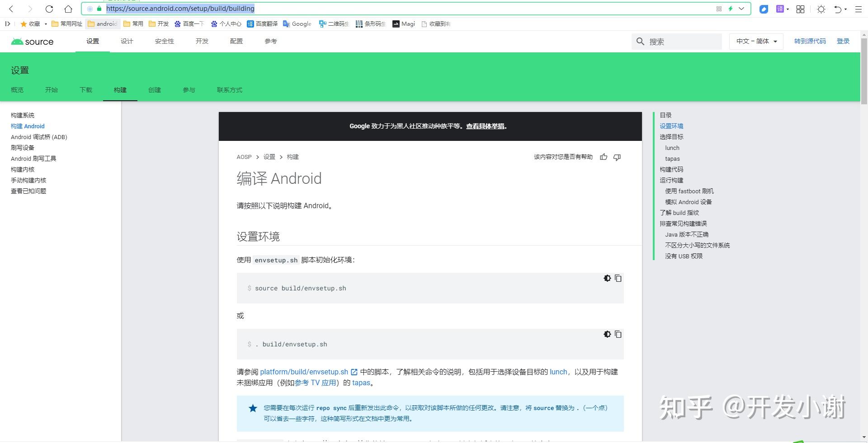868x443 pixels.
Task: Open the 收藏 bookmark dropdown arrow
Action: click(45, 23)
